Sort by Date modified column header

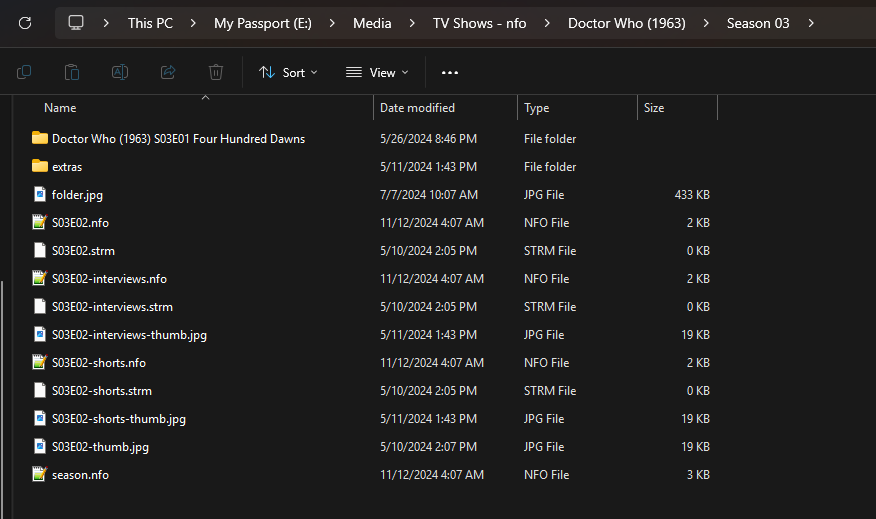(x=417, y=108)
